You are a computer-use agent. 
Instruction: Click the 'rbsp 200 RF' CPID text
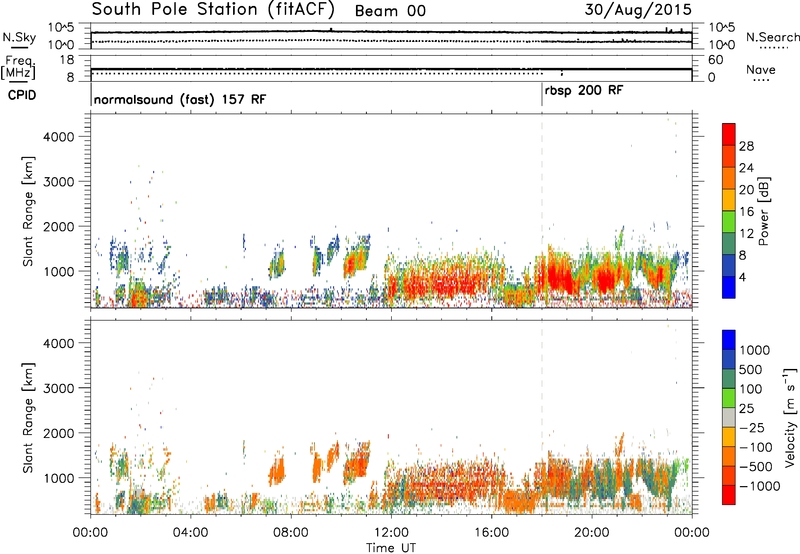pos(584,91)
